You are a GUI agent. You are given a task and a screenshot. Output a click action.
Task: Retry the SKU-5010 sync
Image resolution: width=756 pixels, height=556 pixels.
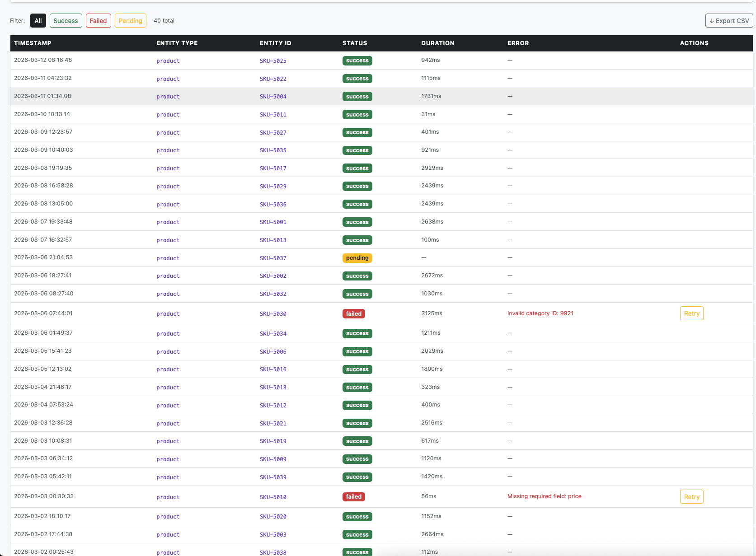pos(691,496)
